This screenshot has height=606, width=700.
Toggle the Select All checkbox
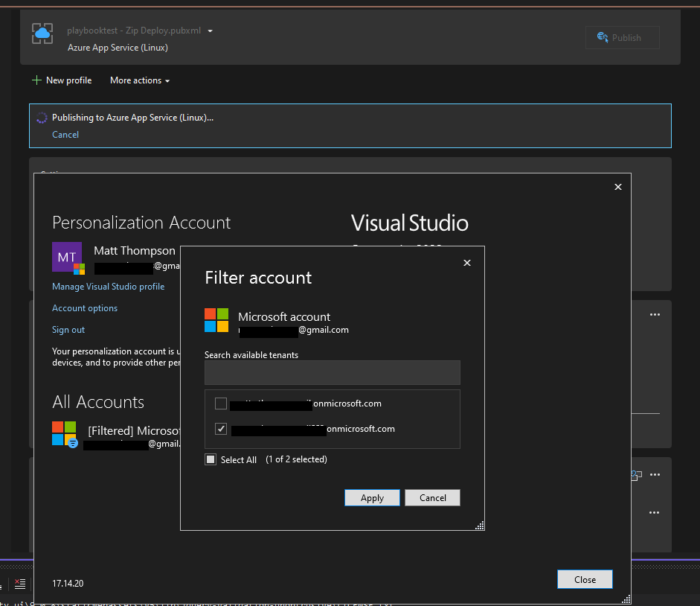coord(211,459)
